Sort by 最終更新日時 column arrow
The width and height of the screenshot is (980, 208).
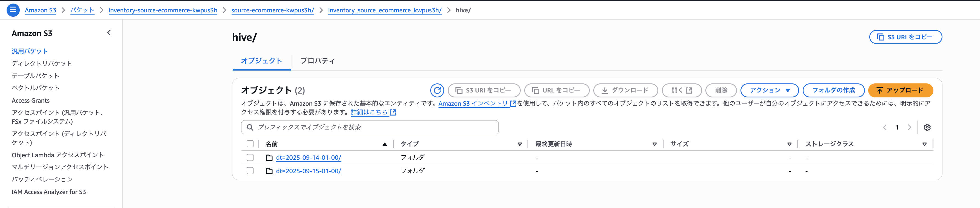654,144
